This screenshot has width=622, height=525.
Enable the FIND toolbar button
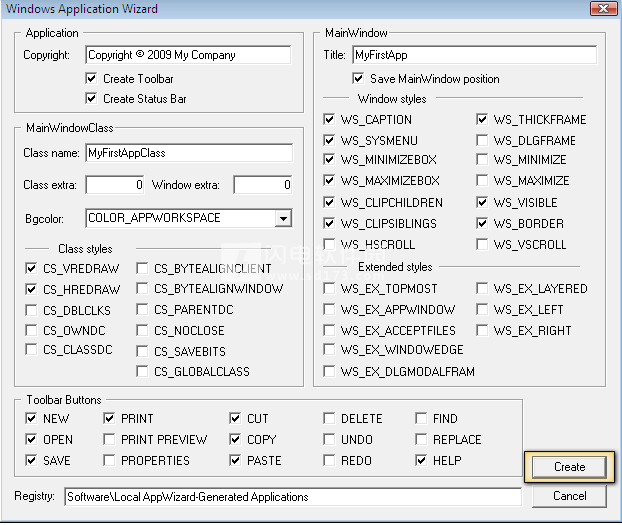(x=421, y=418)
